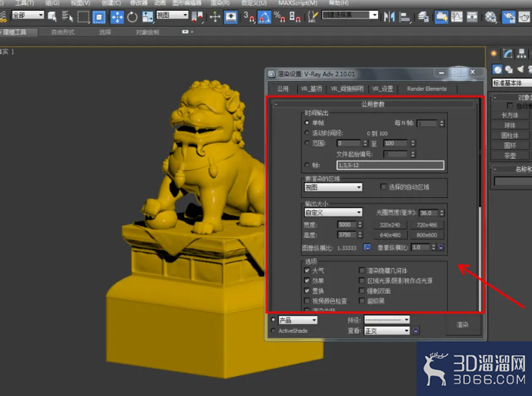The width and height of the screenshot is (532, 396).
Task: Open the 产品 render mode dropdown
Action: pyautogui.click(x=298, y=320)
